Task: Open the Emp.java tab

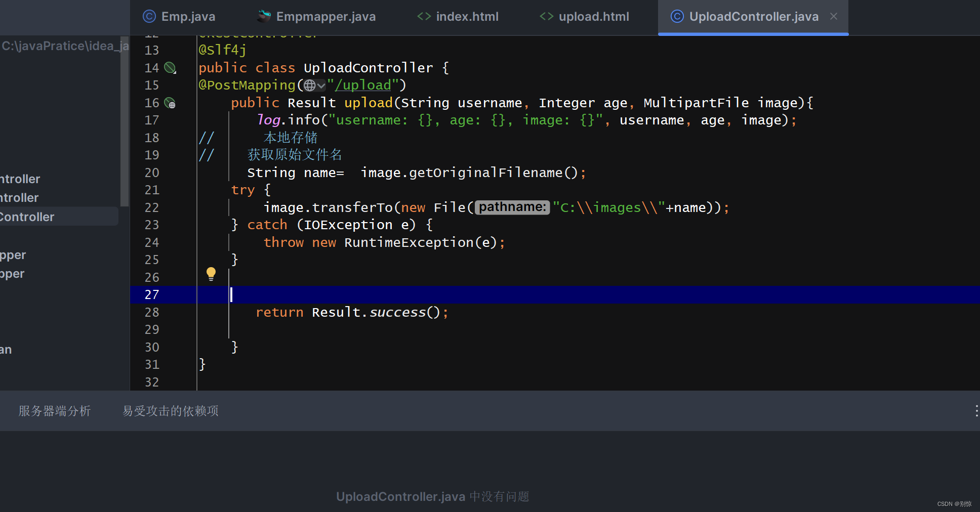Action: tap(188, 16)
